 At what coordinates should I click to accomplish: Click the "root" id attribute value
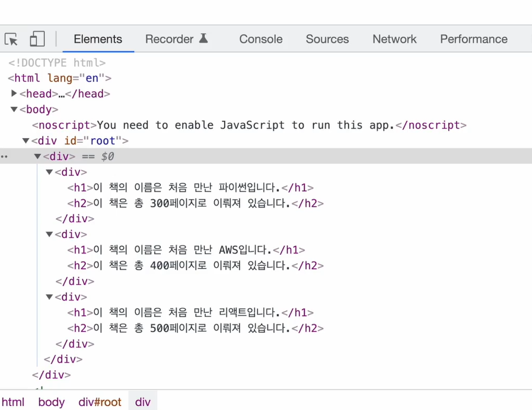click(103, 140)
